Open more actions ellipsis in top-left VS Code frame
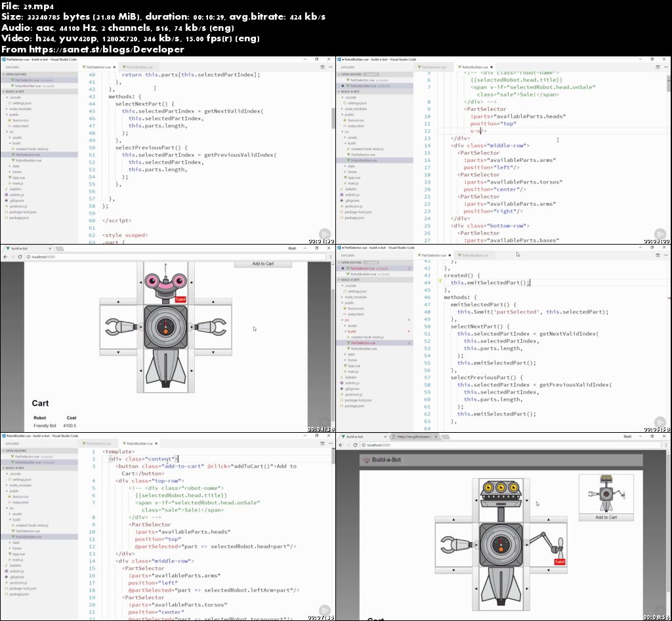672x621 pixels. pos(331,67)
